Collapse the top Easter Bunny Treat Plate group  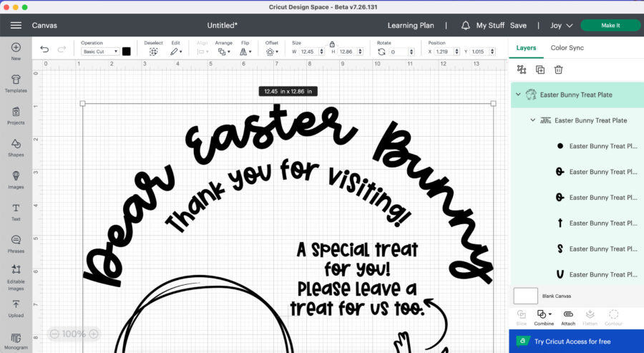tap(518, 95)
